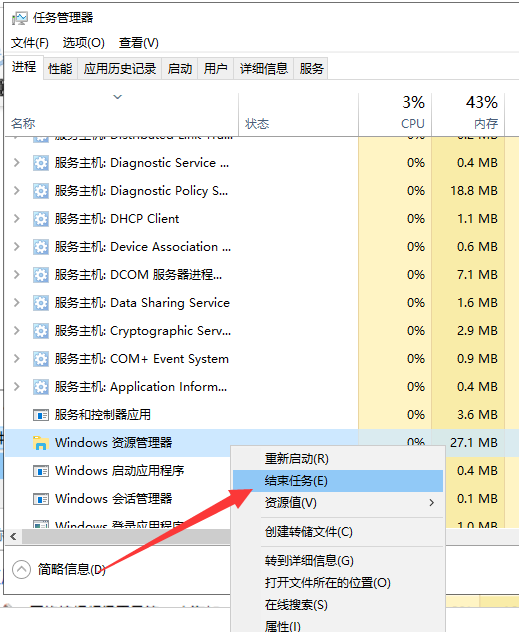Click the horizontal scrollbar left arrow
The image size is (519, 632).
[x=13, y=537]
